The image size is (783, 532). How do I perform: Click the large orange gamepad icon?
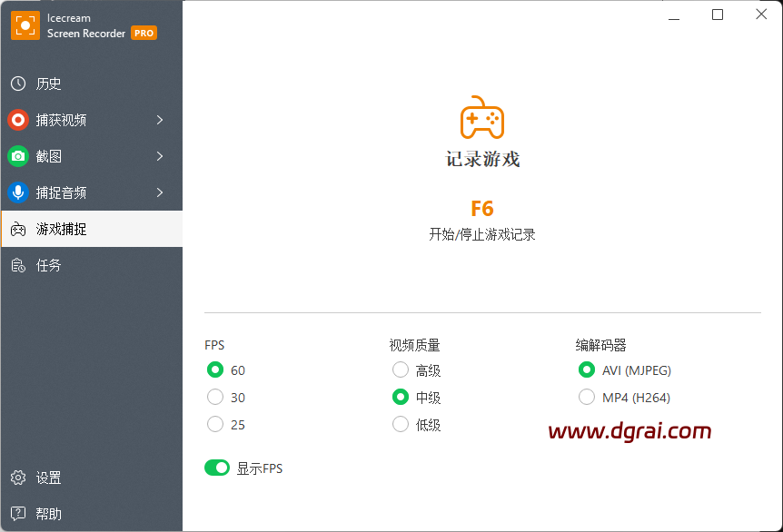(x=482, y=117)
